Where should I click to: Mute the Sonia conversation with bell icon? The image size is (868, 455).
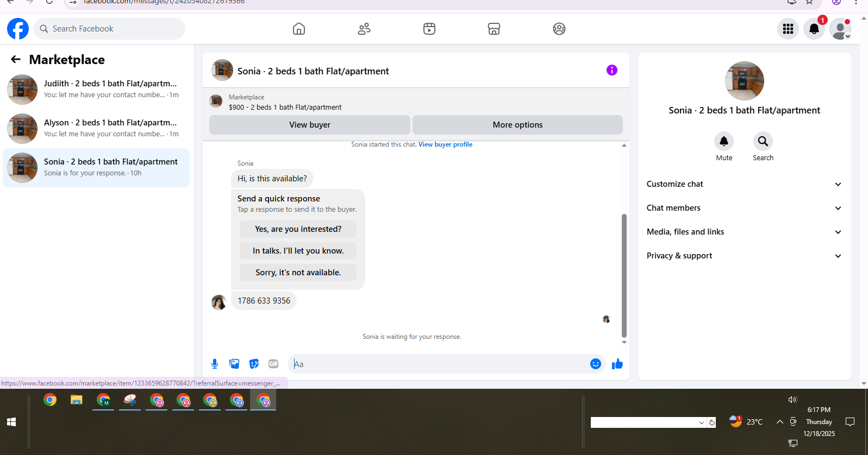[724, 141]
